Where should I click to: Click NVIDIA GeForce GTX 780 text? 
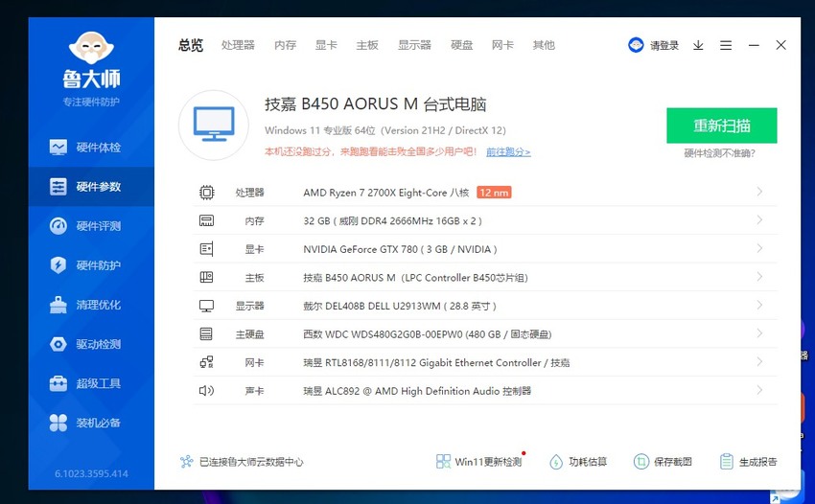tap(400, 249)
